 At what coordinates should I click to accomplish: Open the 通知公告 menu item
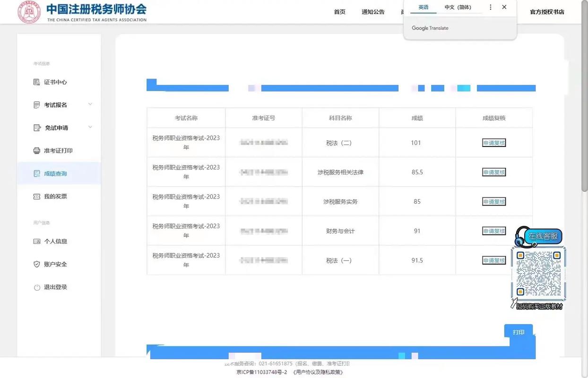(373, 12)
